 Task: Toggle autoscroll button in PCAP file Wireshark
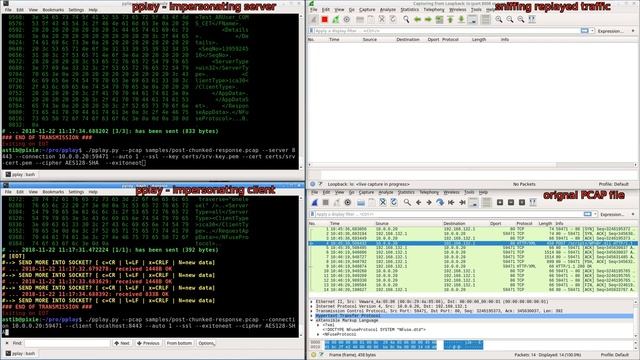pos(473,202)
